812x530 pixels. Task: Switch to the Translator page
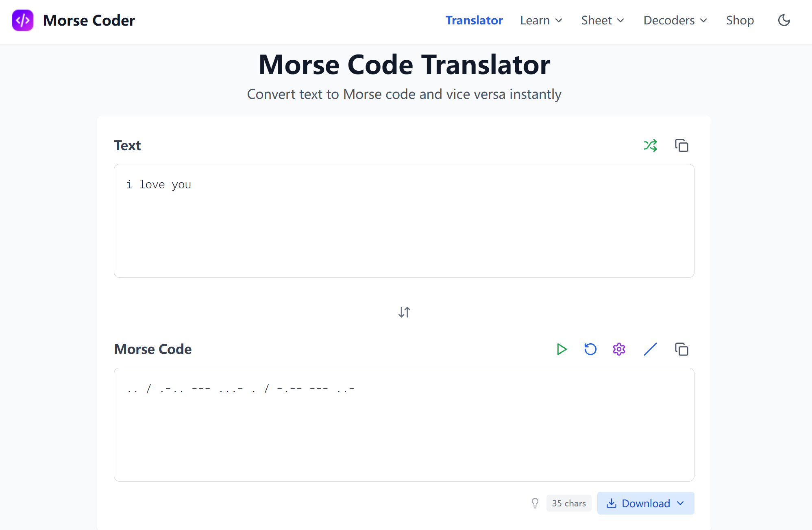[474, 20]
